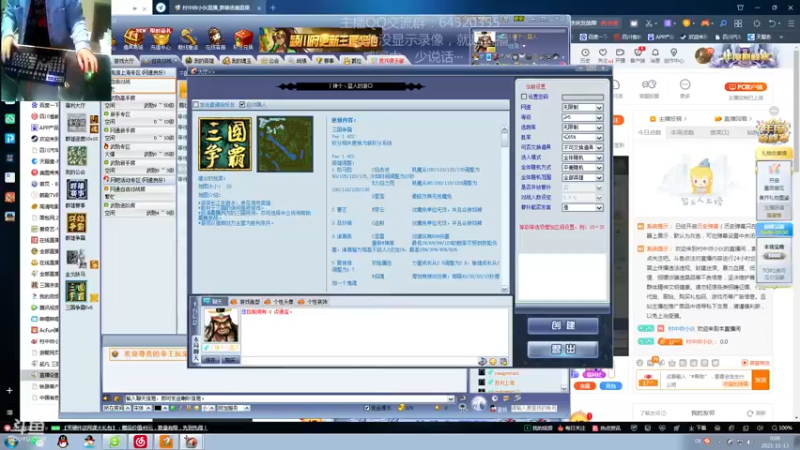Switch to the 我的英雄 tab
800x450 pixels.
coord(200,61)
